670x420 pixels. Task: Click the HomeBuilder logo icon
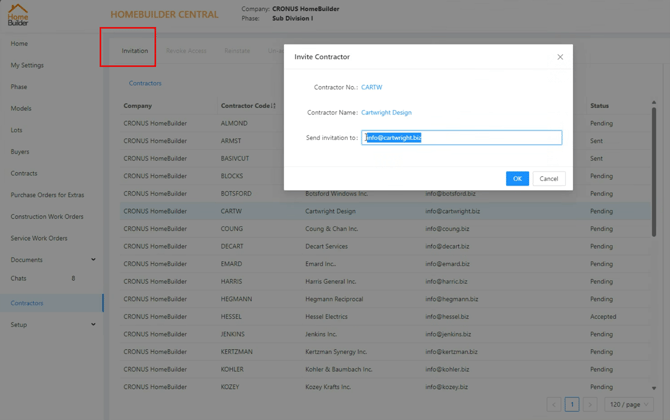[18, 15]
